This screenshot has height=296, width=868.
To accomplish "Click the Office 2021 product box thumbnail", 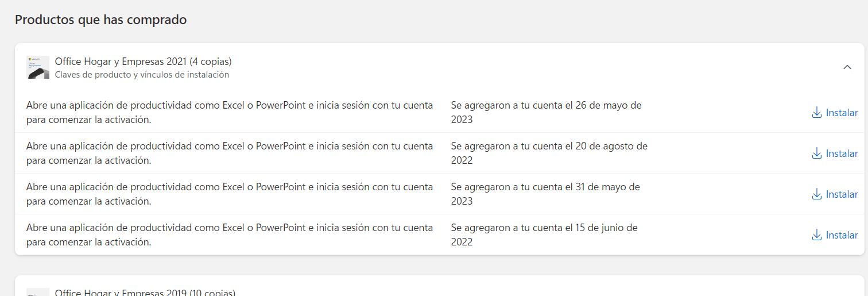I will [38, 67].
